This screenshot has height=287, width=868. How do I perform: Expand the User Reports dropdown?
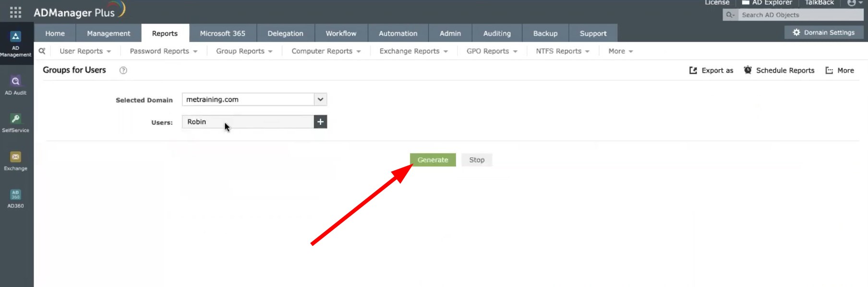(x=85, y=51)
